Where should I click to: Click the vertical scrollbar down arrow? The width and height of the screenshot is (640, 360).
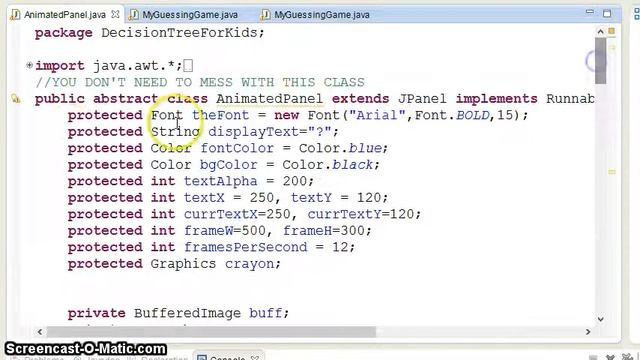coord(600,319)
